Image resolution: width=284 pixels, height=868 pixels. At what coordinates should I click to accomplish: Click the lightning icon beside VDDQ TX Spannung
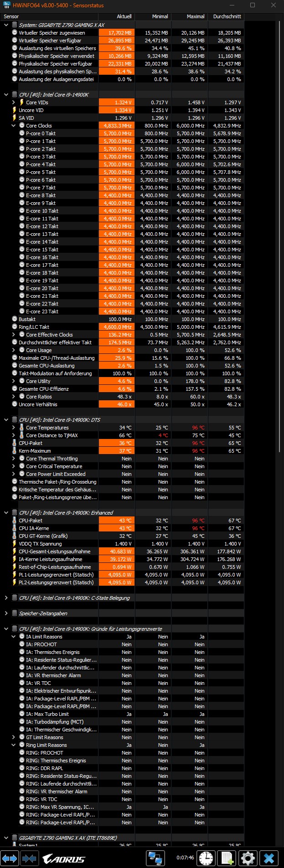[14, 544]
